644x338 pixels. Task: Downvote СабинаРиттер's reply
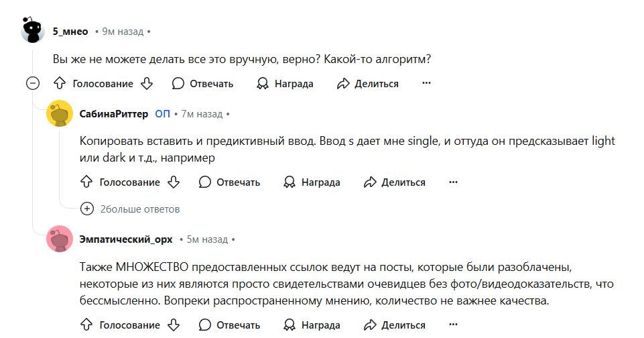point(174,182)
